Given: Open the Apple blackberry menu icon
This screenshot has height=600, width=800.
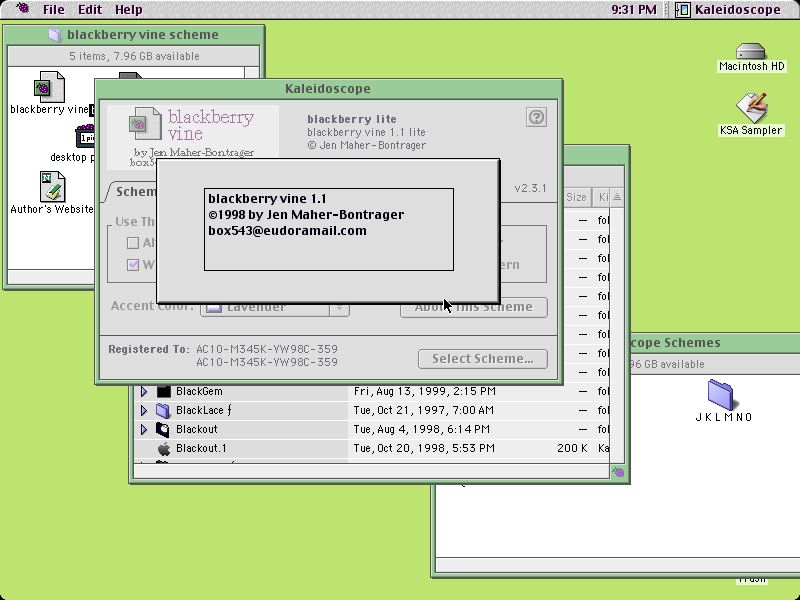Looking at the screenshot, I should click(x=22, y=8).
